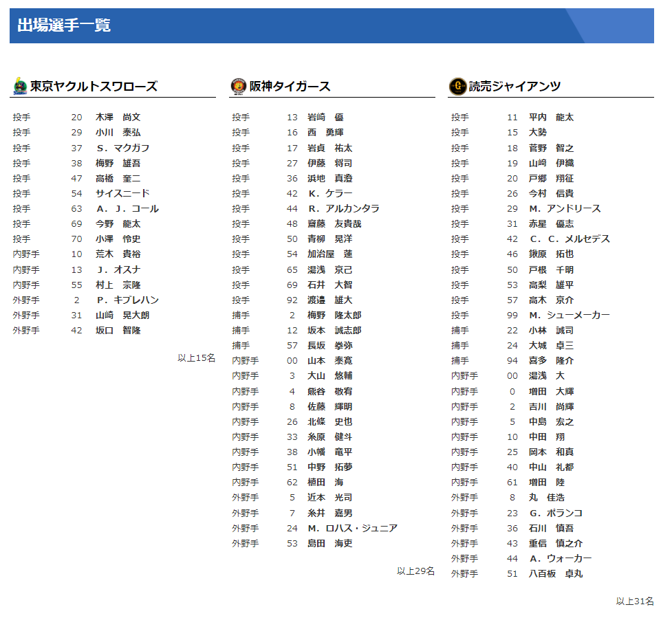Screen dimensions: 672x618
Task: Click player name 荒木 貴裕
Action: [118, 254]
